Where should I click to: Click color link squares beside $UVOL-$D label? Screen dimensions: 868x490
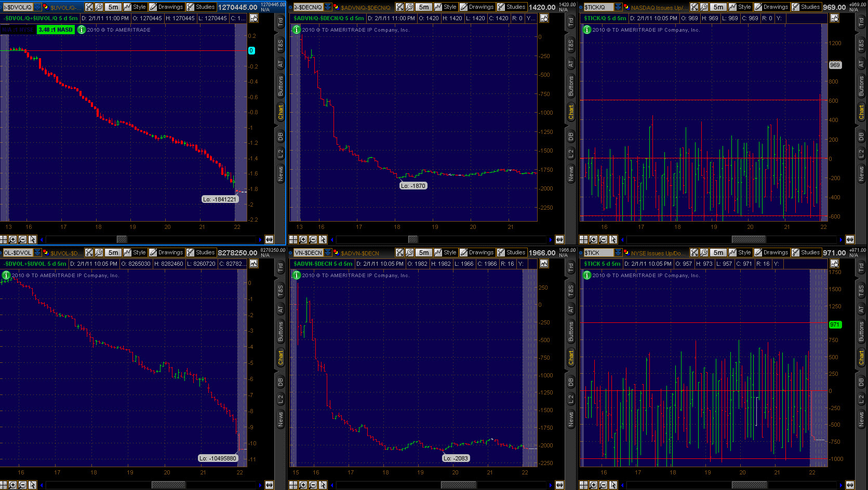(x=46, y=252)
